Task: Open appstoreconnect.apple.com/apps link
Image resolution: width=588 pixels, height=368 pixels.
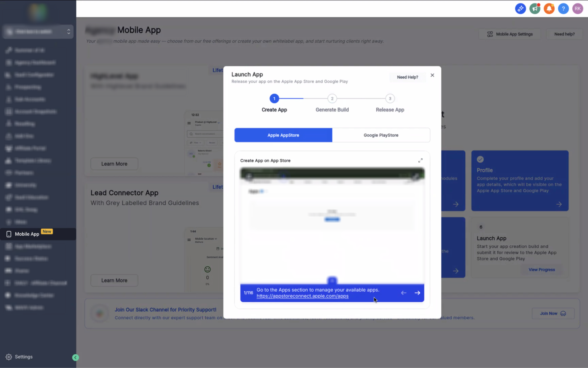Action: (x=302, y=296)
